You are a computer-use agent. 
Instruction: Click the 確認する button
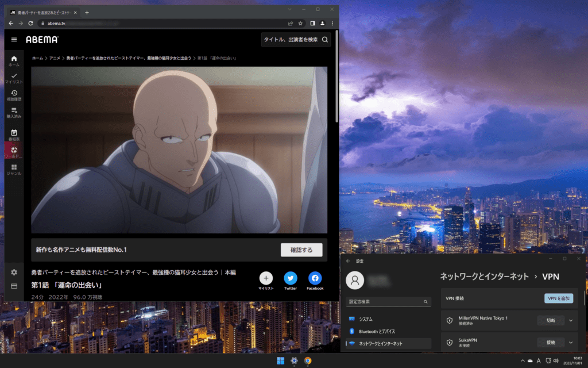click(301, 250)
